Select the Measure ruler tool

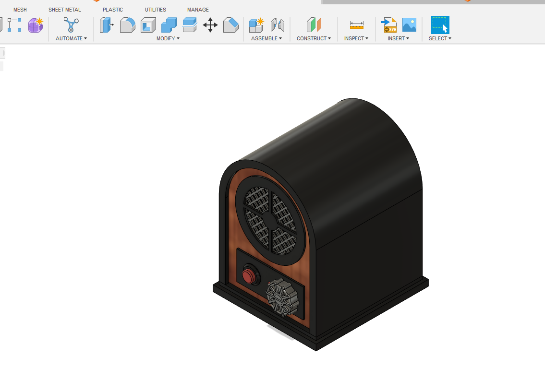357,25
